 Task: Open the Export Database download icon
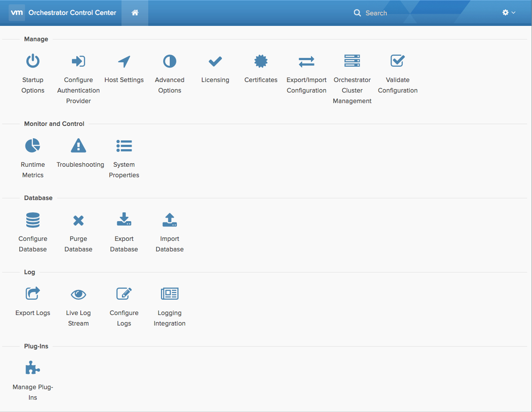[x=124, y=220]
